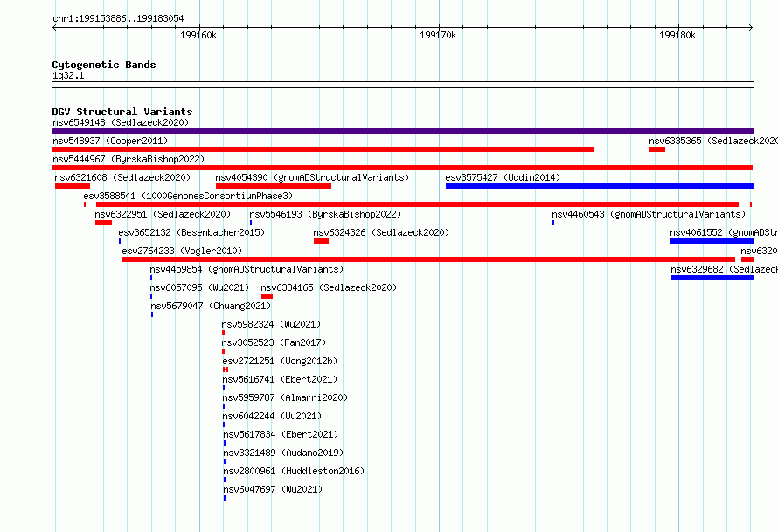Click the red bar under nsv6334165
This screenshot has width=778, height=532.
[267, 296]
